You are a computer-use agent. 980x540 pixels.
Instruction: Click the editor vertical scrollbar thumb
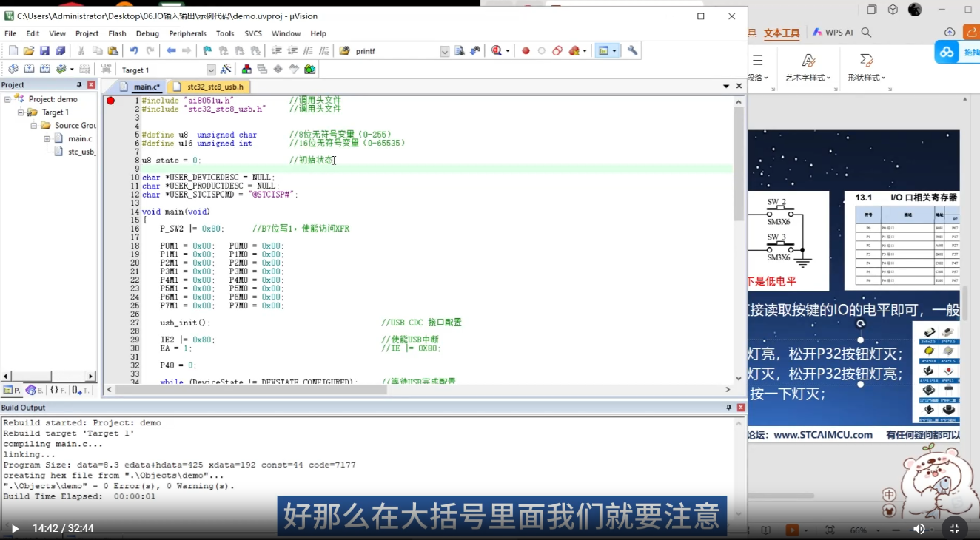coord(739,163)
